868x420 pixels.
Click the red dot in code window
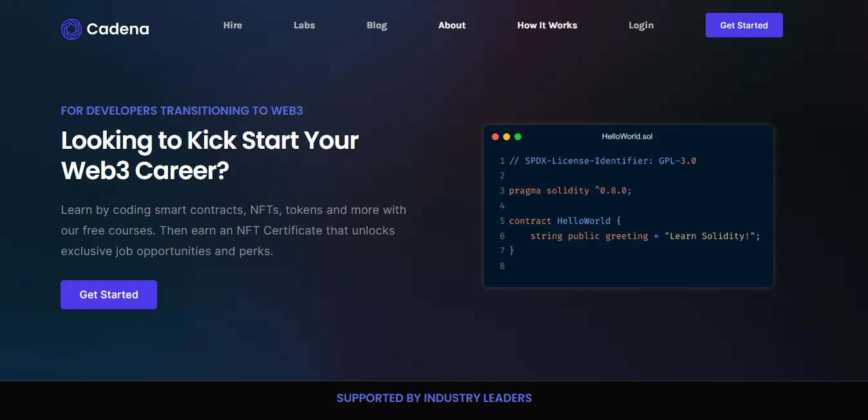495,137
